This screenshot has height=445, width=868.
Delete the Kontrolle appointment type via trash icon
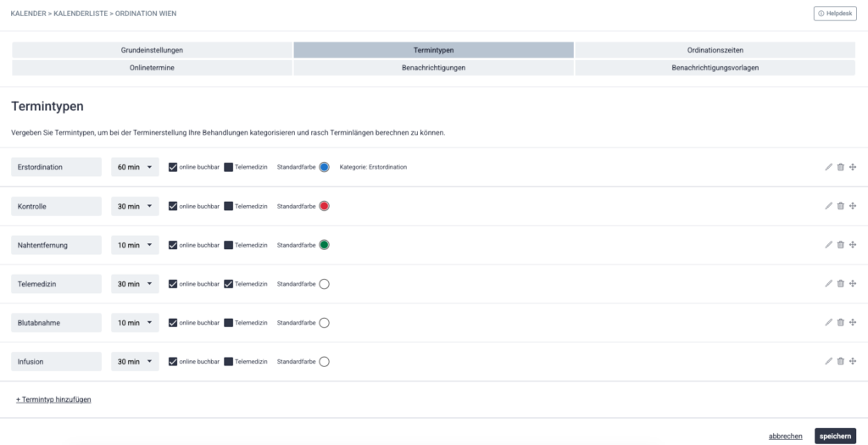(x=840, y=206)
